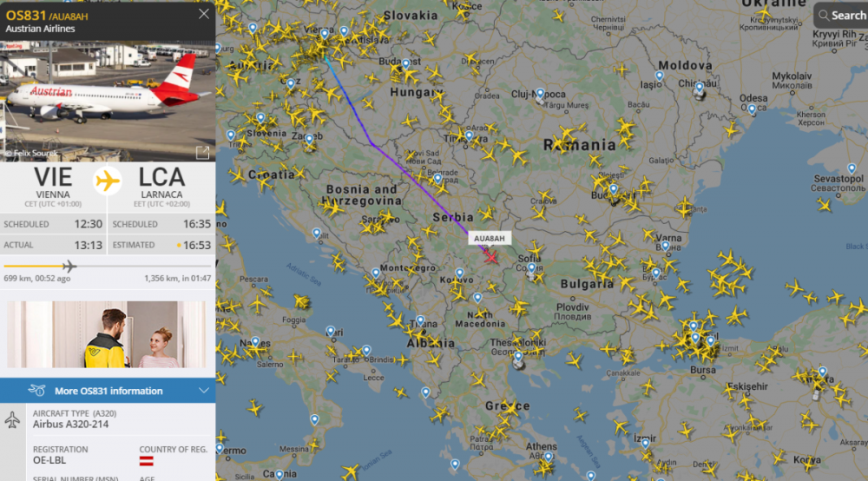Image resolution: width=868 pixels, height=481 pixels.
Task: Click the LCA Larnaca destination airport code
Action: pyautogui.click(x=161, y=178)
